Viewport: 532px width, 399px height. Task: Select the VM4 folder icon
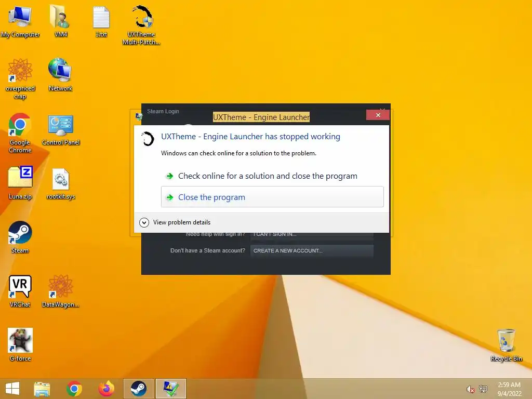click(60, 21)
